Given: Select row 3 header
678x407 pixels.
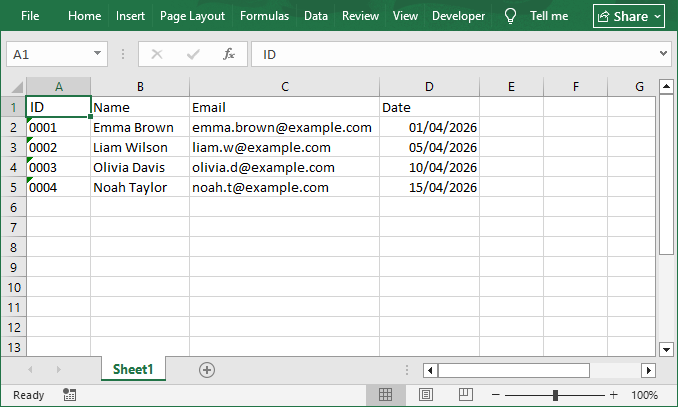Looking at the screenshot, I should click(13, 147).
